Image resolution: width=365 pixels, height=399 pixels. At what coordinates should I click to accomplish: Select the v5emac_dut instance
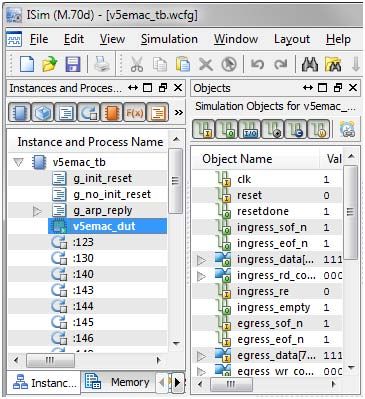pos(107,226)
